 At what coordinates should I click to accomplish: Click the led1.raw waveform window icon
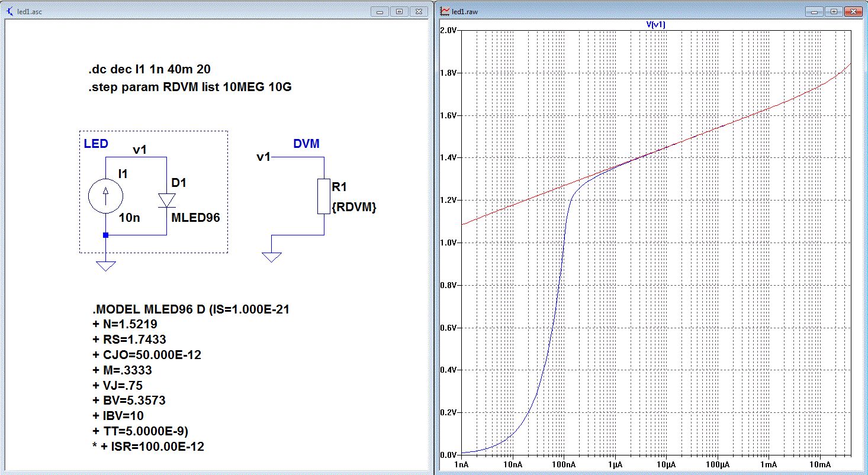click(x=445, y=11)
